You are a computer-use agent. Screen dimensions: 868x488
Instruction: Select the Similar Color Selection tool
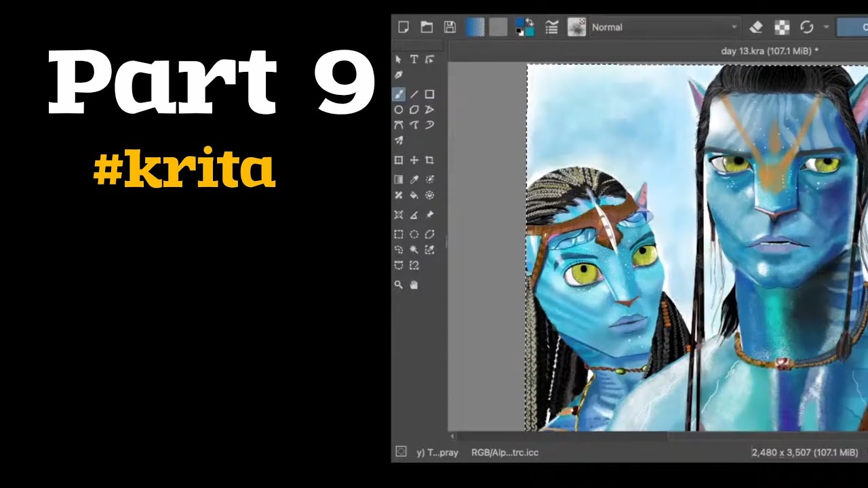pyautogui.click(x=429, y=249)
